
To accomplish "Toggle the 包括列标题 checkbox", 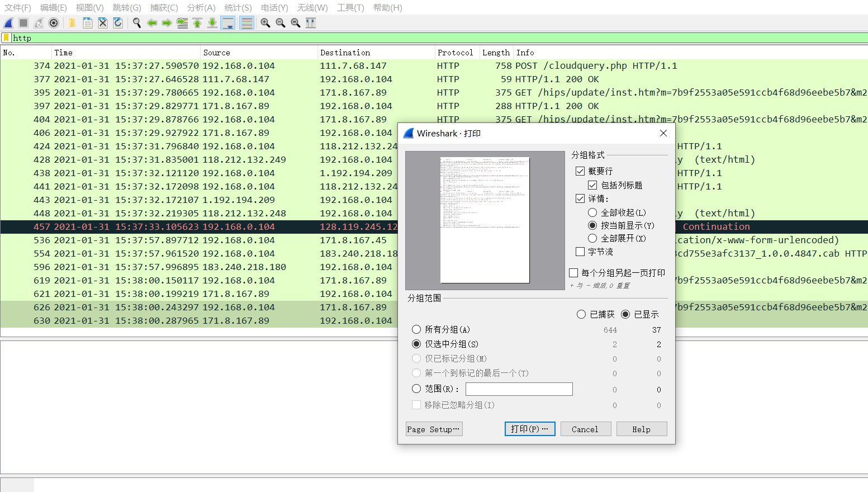I will coord(592,185).
